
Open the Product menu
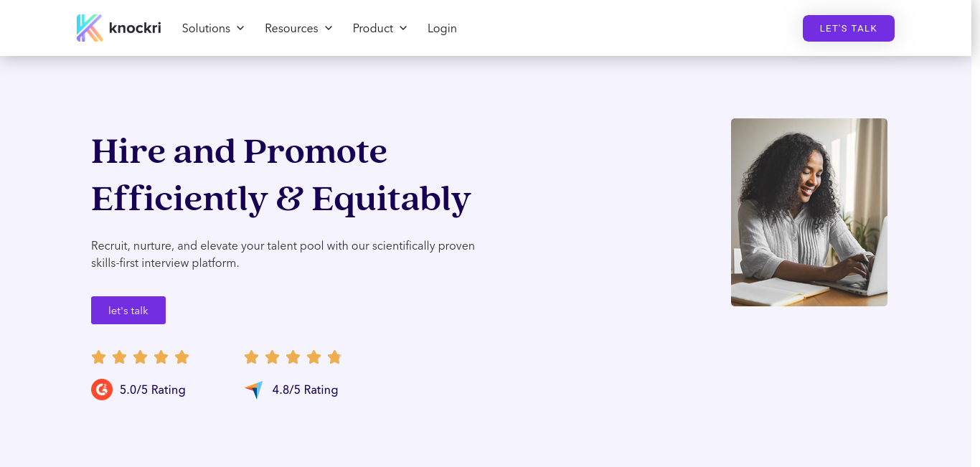tap(380, 28)
